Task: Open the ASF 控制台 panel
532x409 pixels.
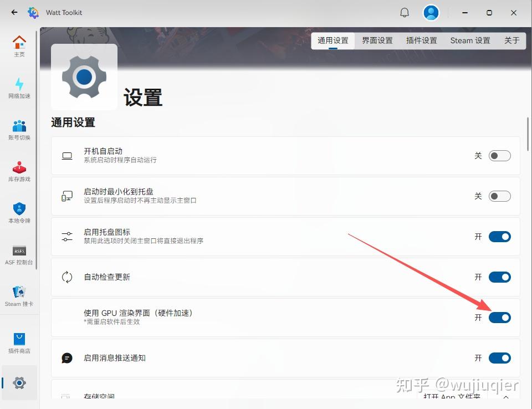Action: 19,255
